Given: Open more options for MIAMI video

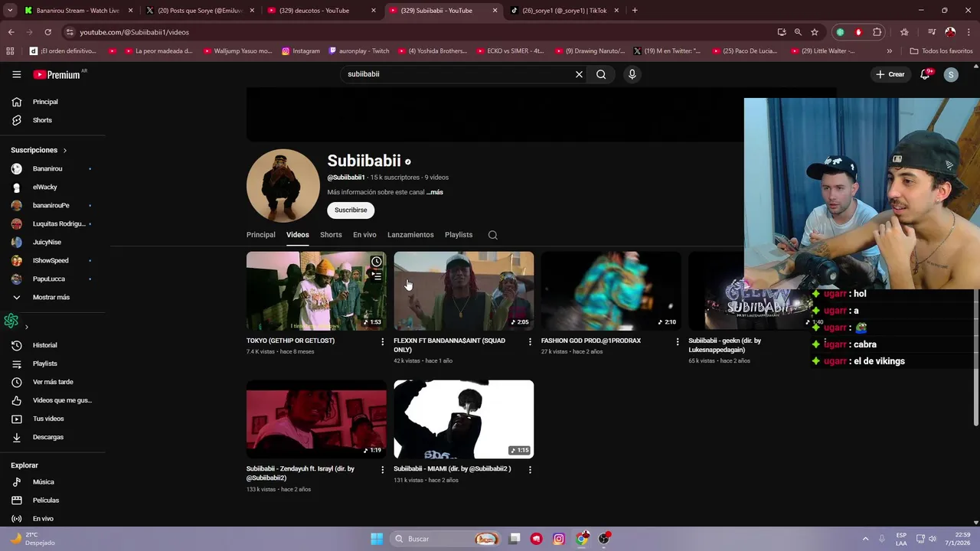Looking at the screenshot, I should point(530,469).
